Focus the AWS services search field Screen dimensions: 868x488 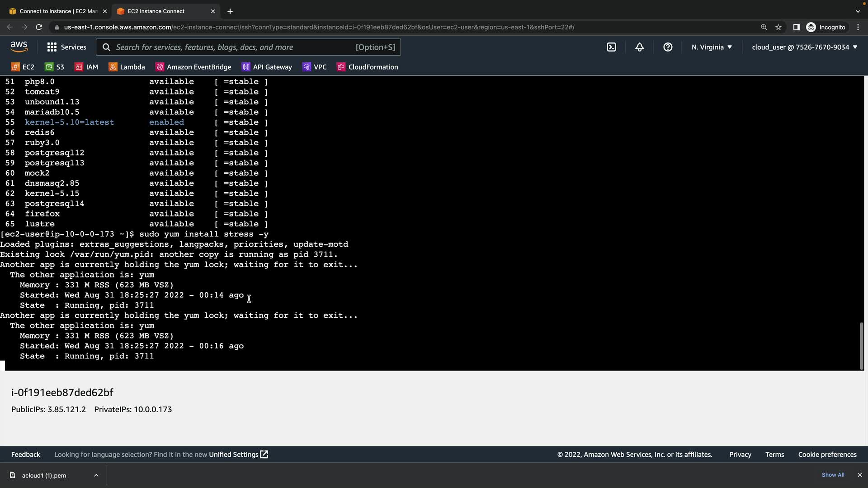click(x=235, y=47)
